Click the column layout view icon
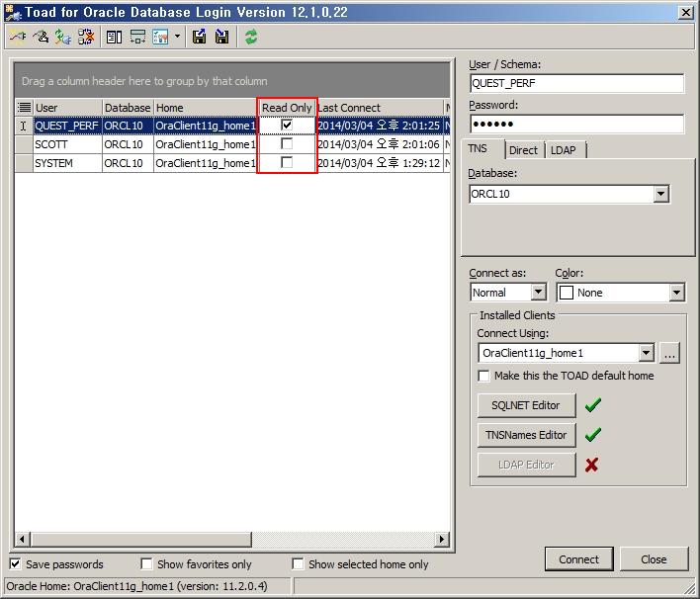The image size is (700, 599). pyautogui.click(x=115, y=37)
